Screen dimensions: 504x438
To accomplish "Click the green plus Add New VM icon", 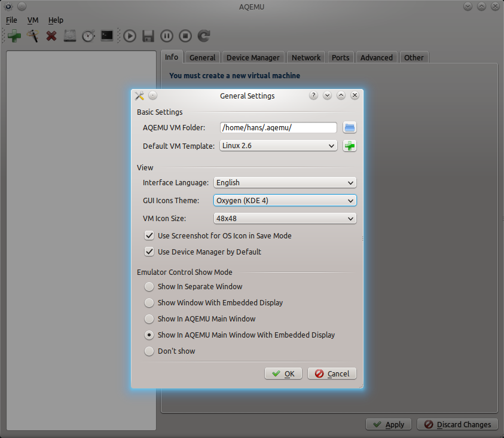I will 14,36.
